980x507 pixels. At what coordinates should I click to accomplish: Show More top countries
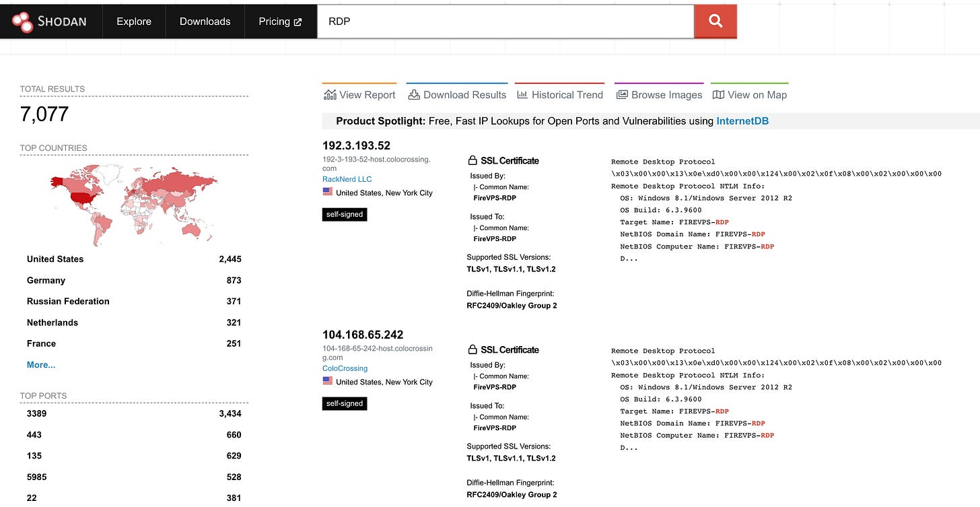click(x=41, y=365)
